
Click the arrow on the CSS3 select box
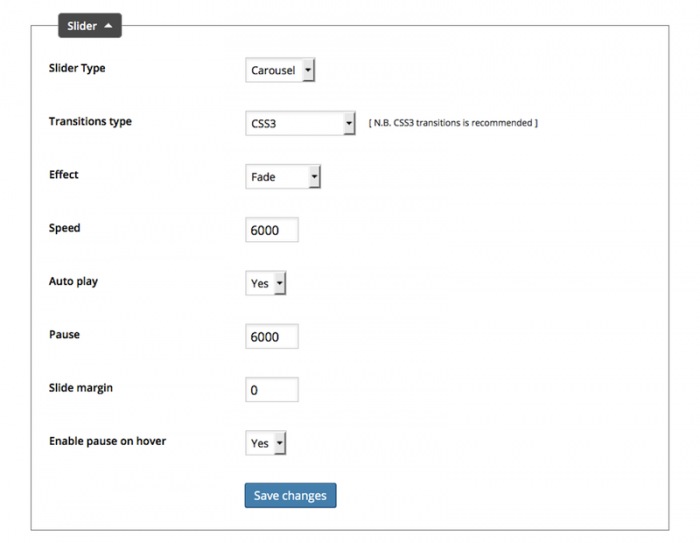348,123
